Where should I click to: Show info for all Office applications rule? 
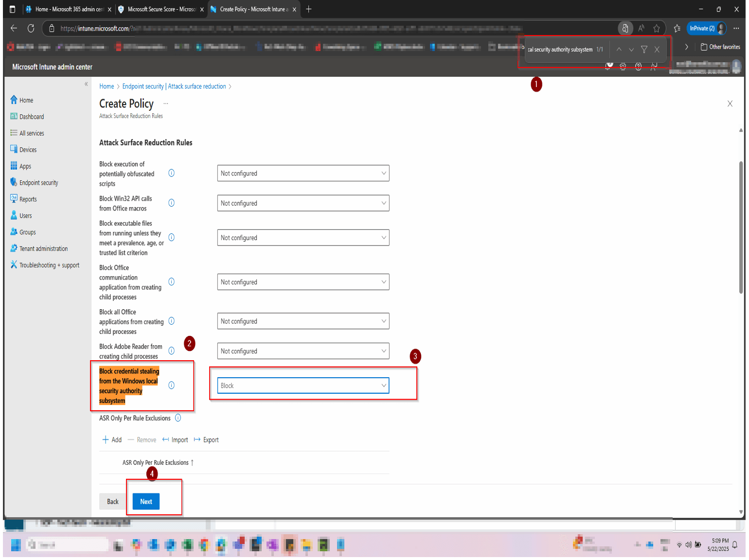[172, 321]
